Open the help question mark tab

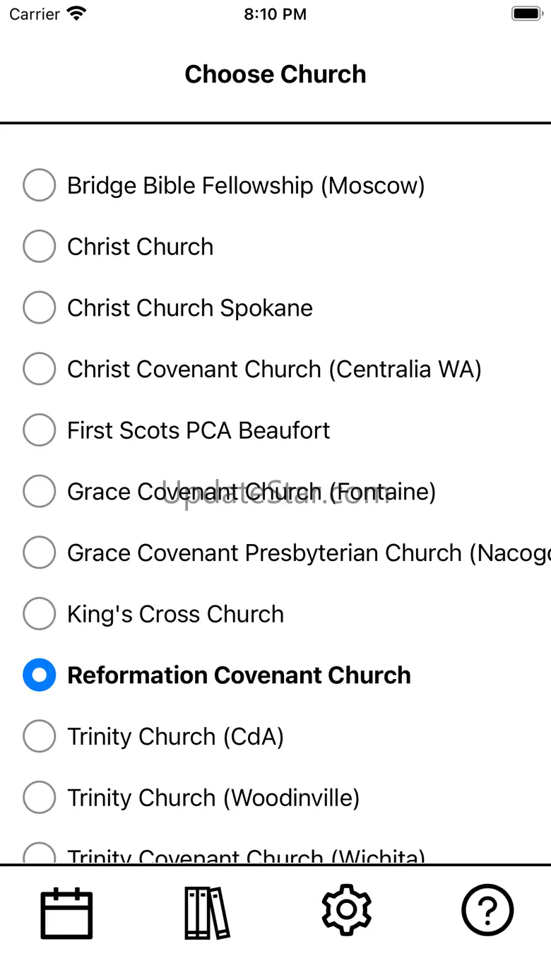487,910
